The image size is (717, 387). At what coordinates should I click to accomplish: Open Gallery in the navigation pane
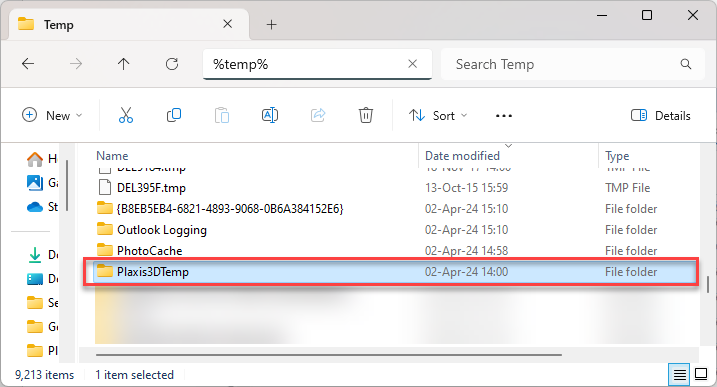tap(42, 183)
